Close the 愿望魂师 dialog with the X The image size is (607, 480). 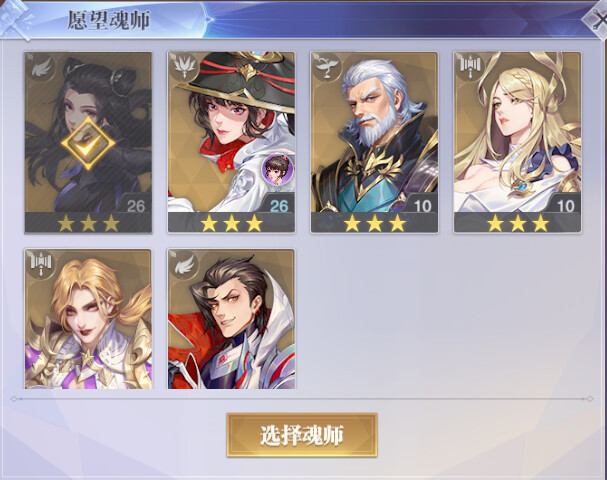pos(597,19)
